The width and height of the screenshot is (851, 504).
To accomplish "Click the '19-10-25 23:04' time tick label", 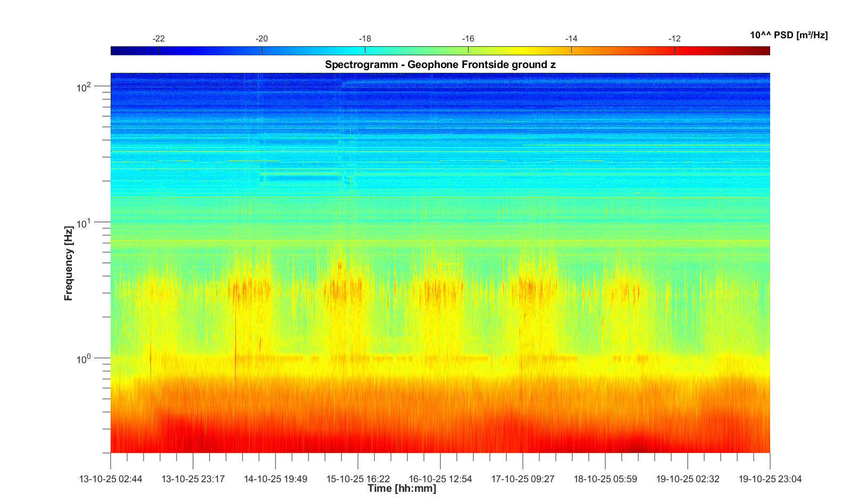I will point(770,479).
